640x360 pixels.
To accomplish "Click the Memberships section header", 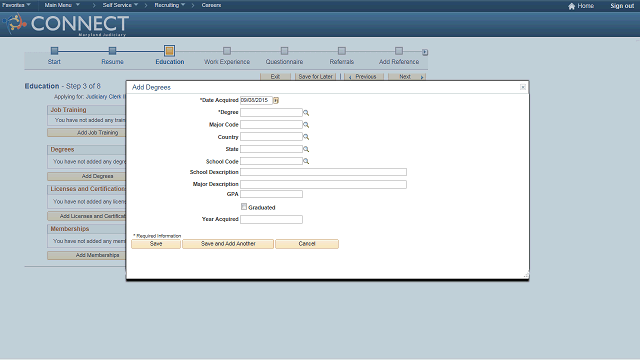I will coord(70,229).
